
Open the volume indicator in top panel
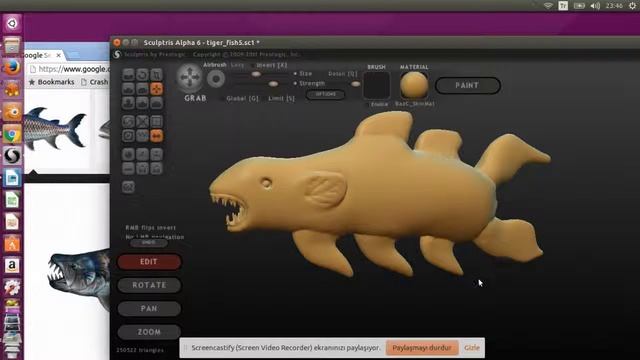[x=595, y=6]
